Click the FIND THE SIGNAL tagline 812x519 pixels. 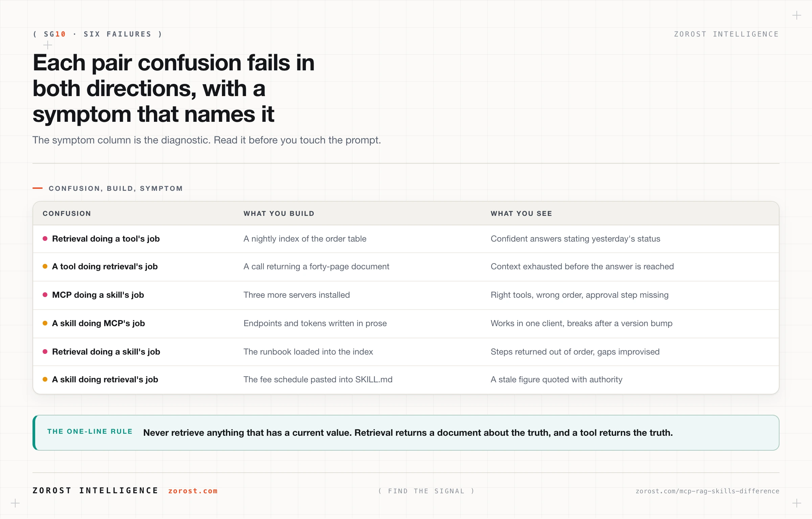tap(426, 491)
